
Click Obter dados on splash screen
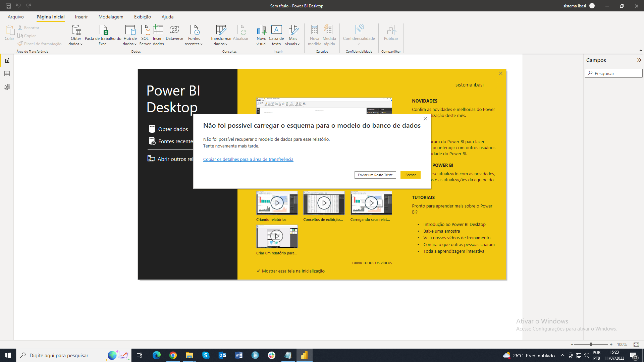pos(168,129)
